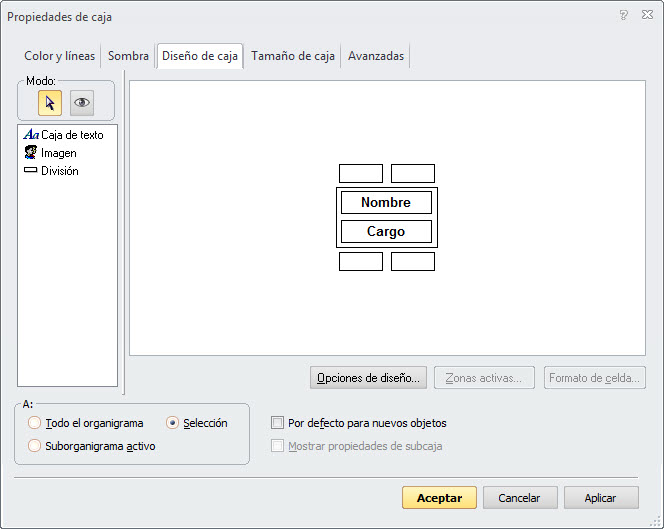664x529 pixels.
Task: Select the Todo el organigrama option
Action: click(x=35, y=423)
